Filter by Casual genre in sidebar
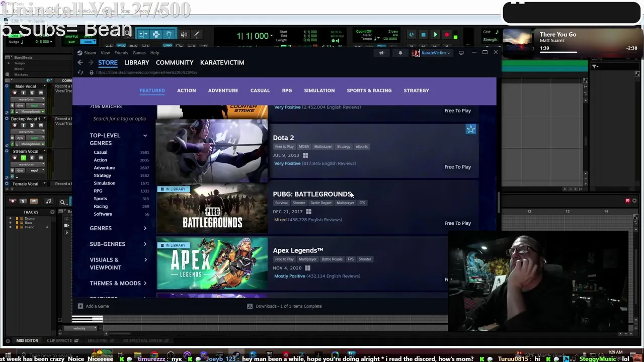This screenshot has width=644, height=362. (100, 152)
